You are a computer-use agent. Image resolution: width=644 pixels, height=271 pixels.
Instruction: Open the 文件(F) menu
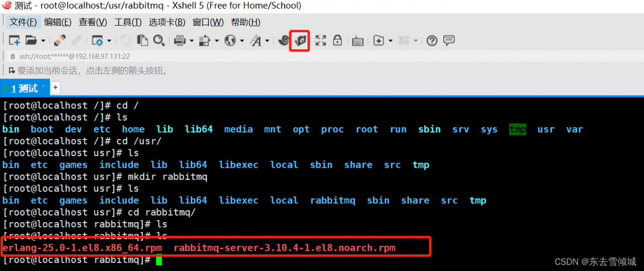pos(23,22)
